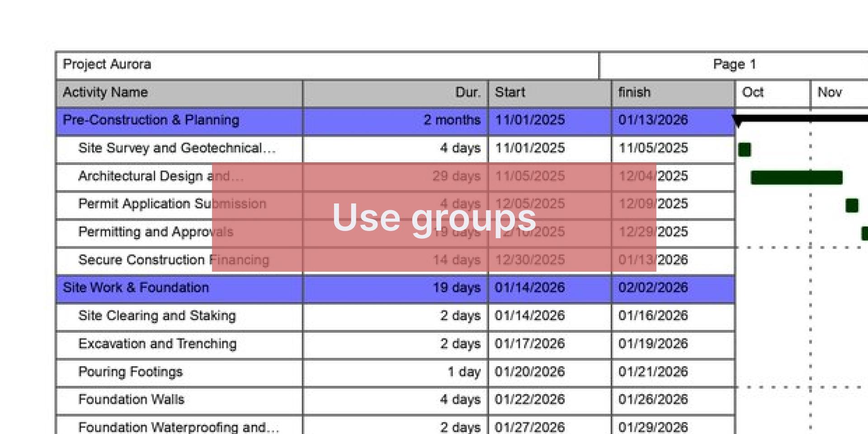
Task: Select the Site Clearing and Staking activity
Action: [157, 316]
